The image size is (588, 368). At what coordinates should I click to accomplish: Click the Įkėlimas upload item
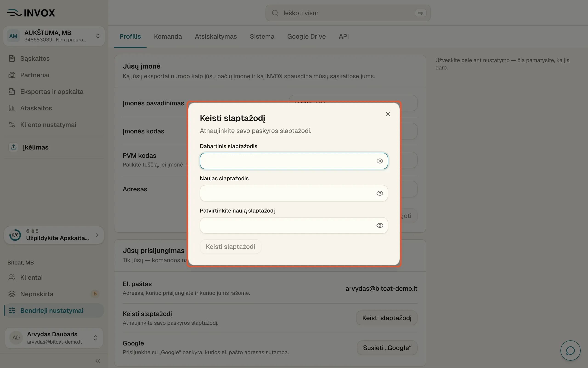tap(54, 147)
